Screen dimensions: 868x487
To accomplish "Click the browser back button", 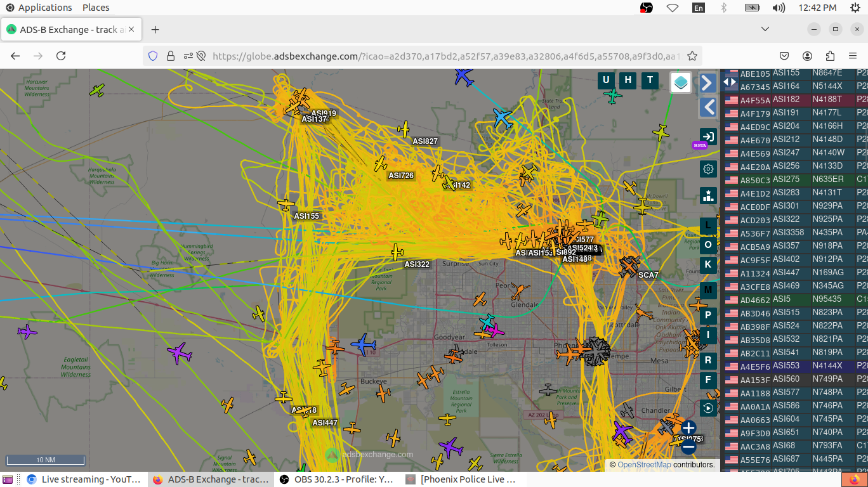I will [x=15, y=56].
